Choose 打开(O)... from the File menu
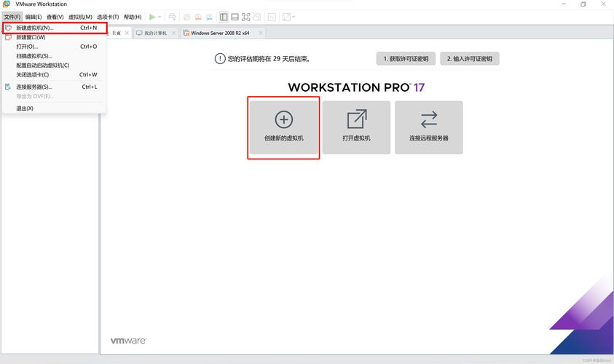 pos(55,47)
